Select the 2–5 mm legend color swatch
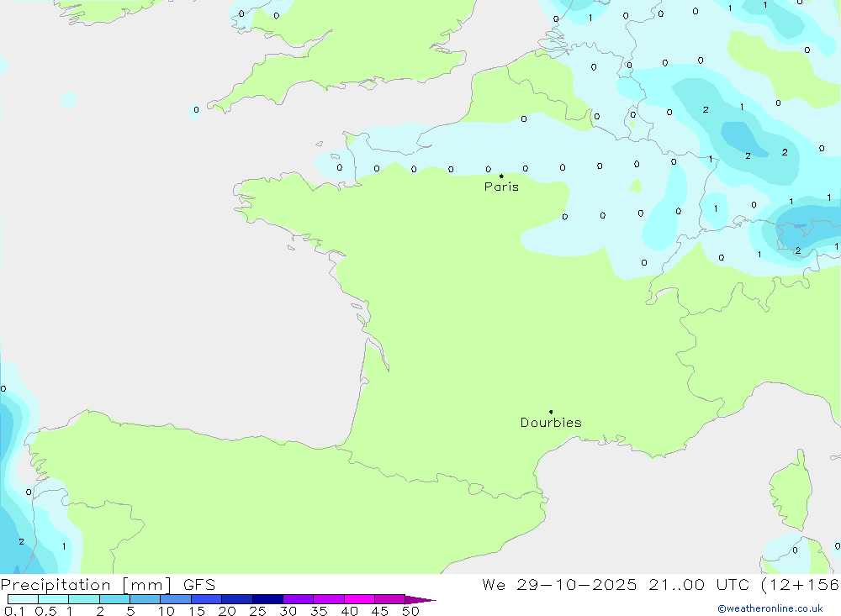This screenshot has height=616, width=841. click(x=114, y=599)
